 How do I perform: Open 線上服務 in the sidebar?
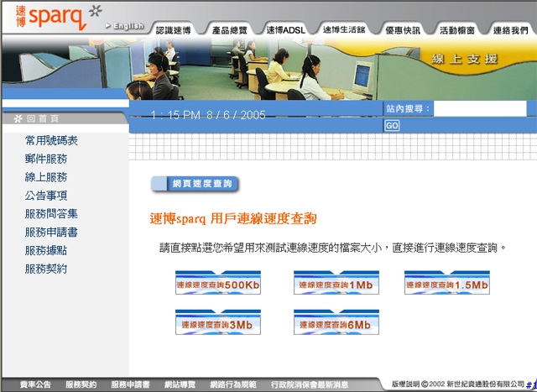pyautogui.click(x=46, y=177)
